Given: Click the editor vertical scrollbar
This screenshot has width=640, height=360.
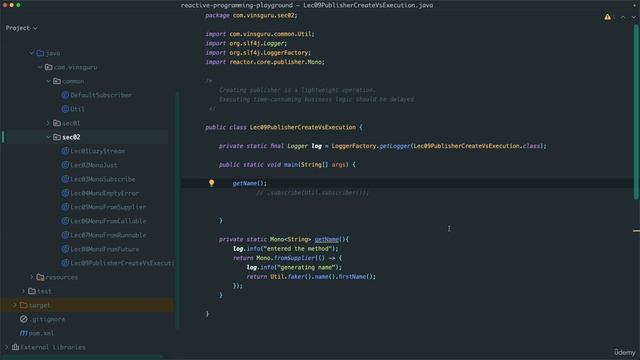Looking at the screenshot, I should [x=636, y=112].
